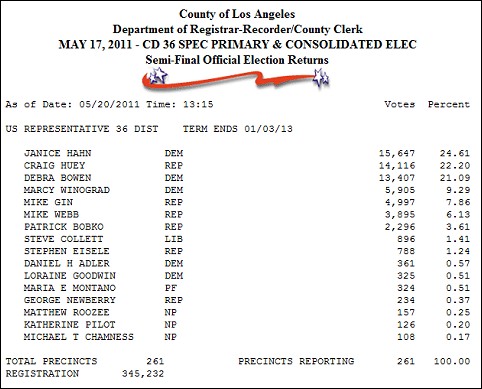Select the County of Los Angeles heading
The width and height of the screenshot is (482, 389).
coord(237,14)
